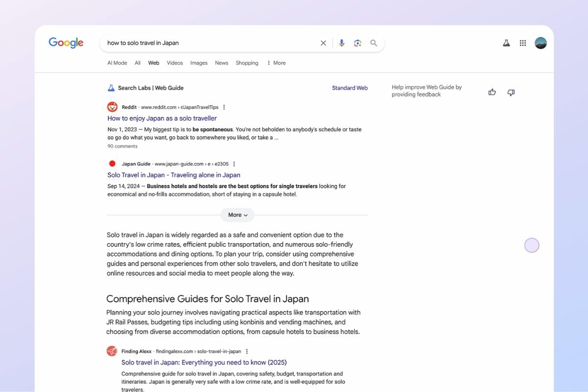Clear the search query with X
588x392 pixels.
click(323, 43)
